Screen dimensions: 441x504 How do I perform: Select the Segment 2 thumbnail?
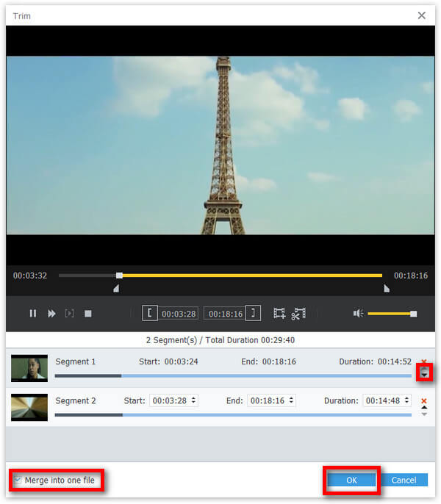coord(29,407)
